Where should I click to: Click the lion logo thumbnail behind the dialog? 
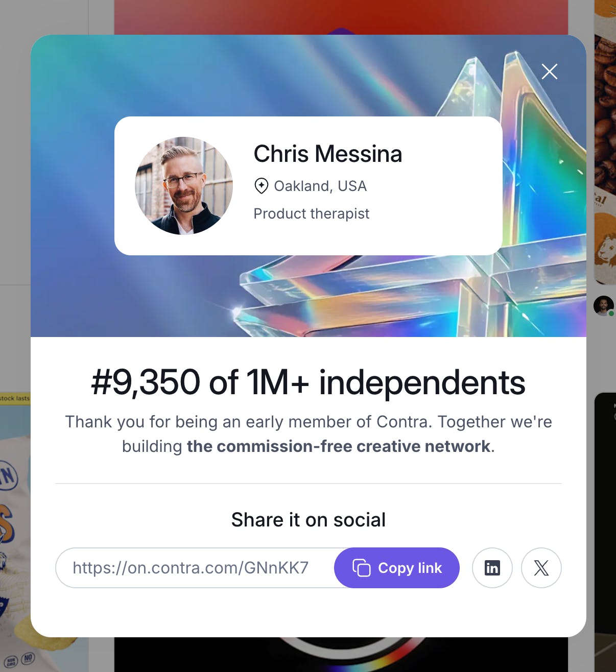click(x=606, y=249)
